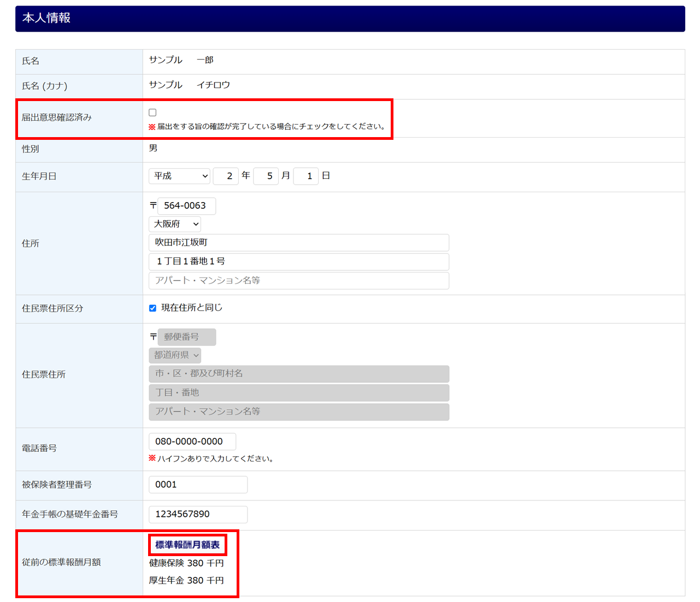Focus the 電話番号 field showing 080-0000-0000
700x602 pixels.
click(192, 441)
